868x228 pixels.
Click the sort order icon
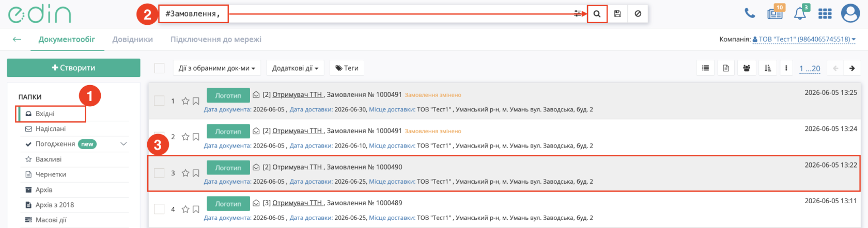[768, 68]
